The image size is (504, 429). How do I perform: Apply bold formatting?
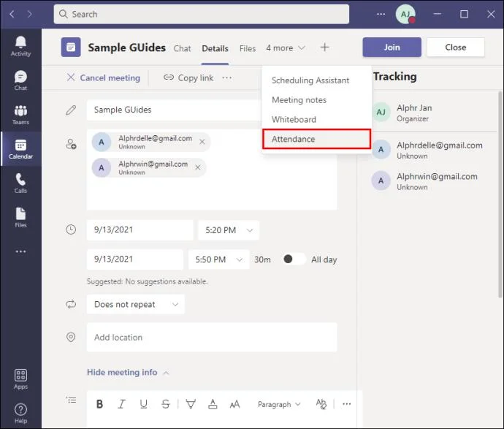tap(99, 404)
